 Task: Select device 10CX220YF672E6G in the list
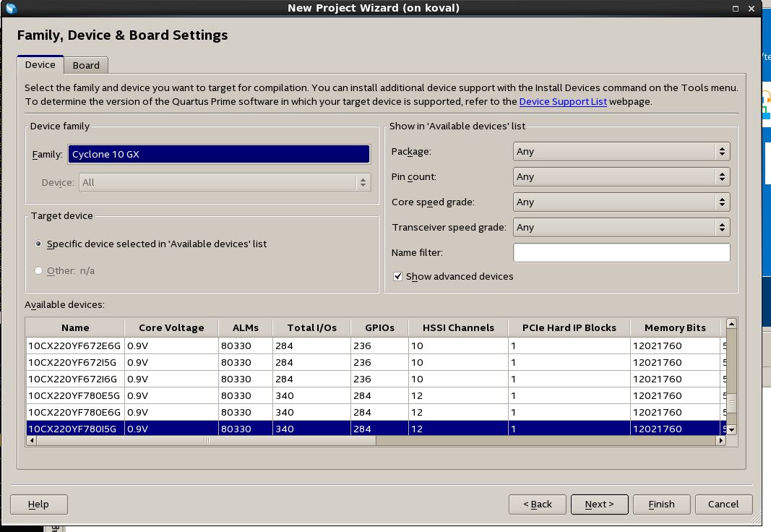pos(75,346)
